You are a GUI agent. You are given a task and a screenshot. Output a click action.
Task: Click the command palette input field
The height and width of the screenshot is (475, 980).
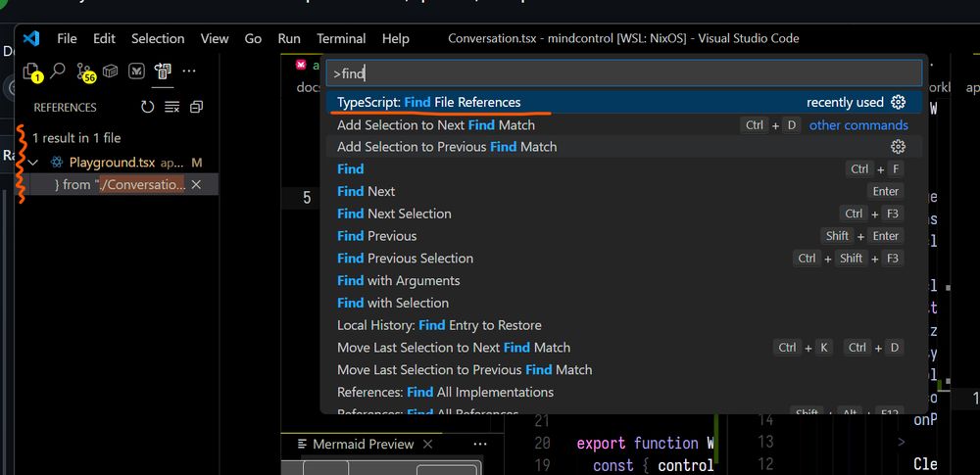(x=623, y=73)
